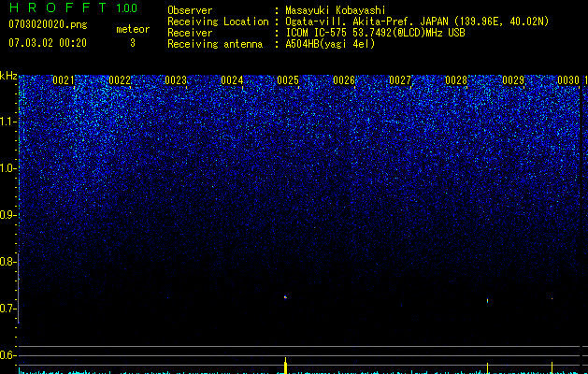This screenshot has height=374, width=588.
Task: Click the 0022 time marker
Action: [x=120, y=80]
